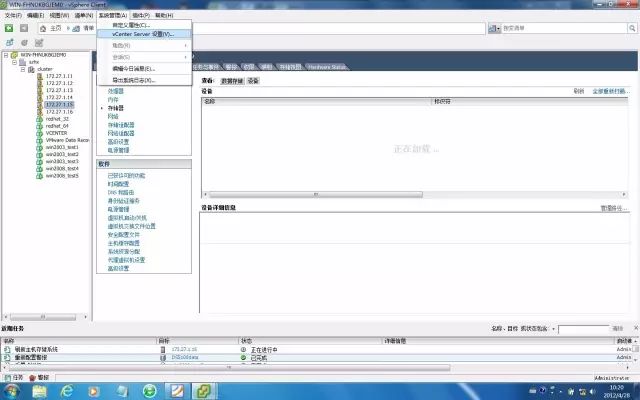The height and width of the screenshot is (400, 640).
Task: Collapse the datacenter node in tree
Action: [x=14, y=62]
